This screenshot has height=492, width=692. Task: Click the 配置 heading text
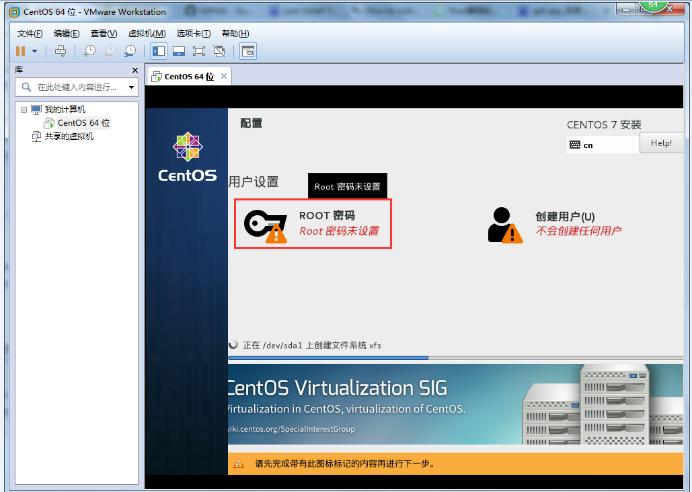251,123
